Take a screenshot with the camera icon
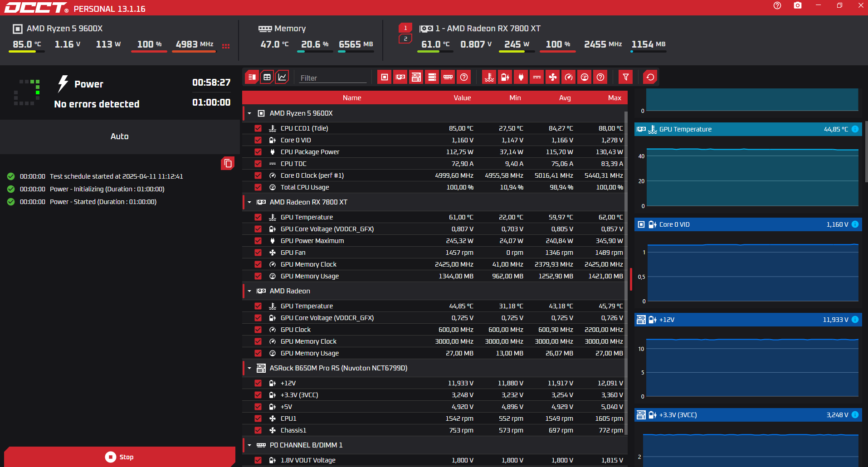 798,5
